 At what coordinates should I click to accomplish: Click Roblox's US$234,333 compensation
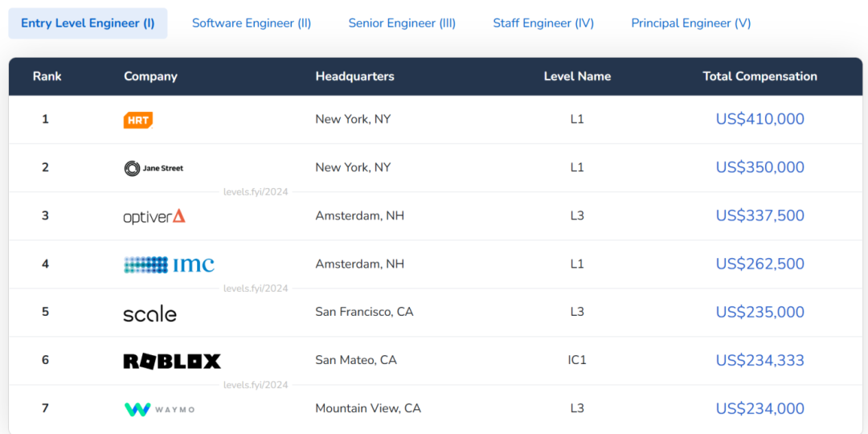pos(760,360)
